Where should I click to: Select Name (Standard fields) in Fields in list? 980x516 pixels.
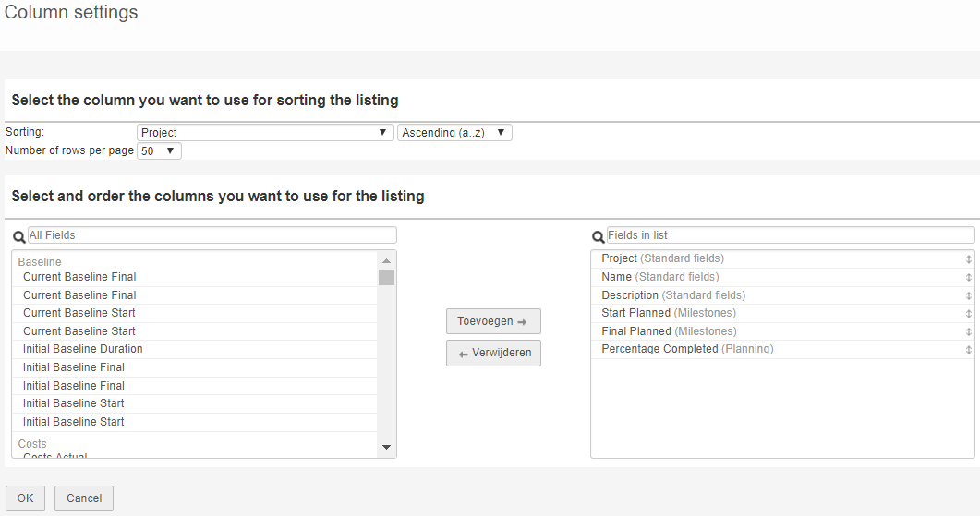click(782, 277)
